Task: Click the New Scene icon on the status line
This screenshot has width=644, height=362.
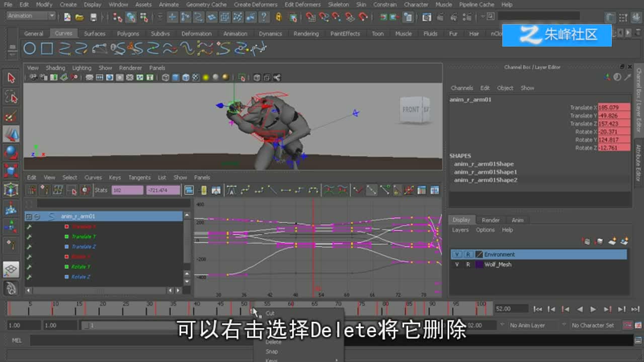Action: pyautogui.click(x=67, y=17)
